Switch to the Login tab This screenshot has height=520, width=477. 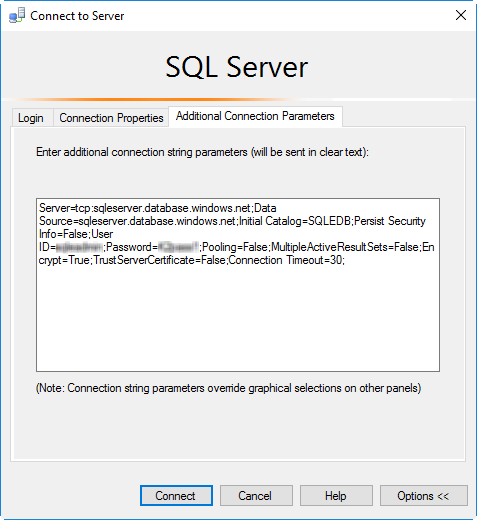[31, 118]
